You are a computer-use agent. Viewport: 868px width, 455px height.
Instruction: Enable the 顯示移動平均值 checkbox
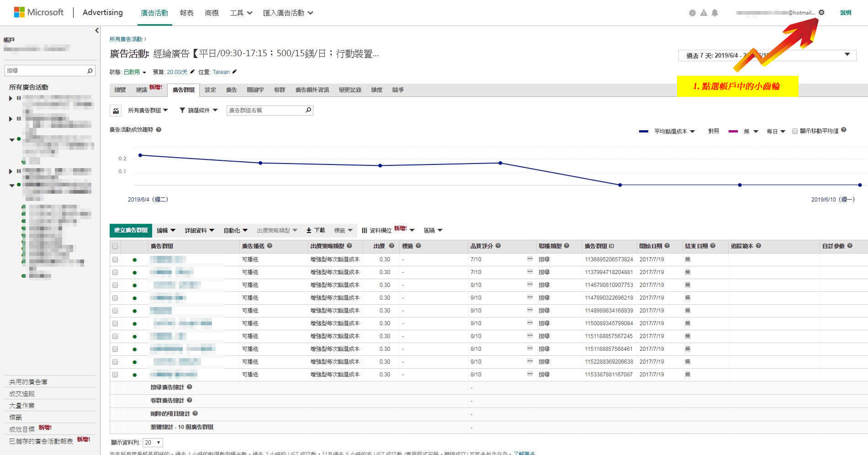[795, 131]
